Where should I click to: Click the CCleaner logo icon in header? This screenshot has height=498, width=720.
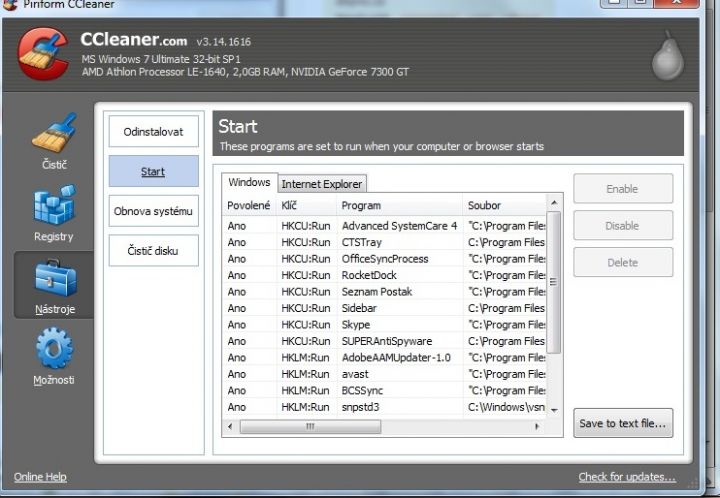coord(44,53)
